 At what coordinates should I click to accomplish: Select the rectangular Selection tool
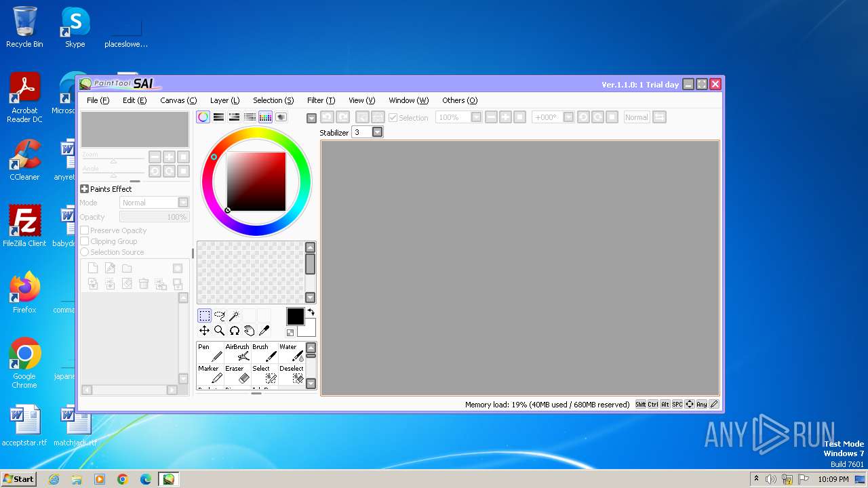click(x=204, y=316)
